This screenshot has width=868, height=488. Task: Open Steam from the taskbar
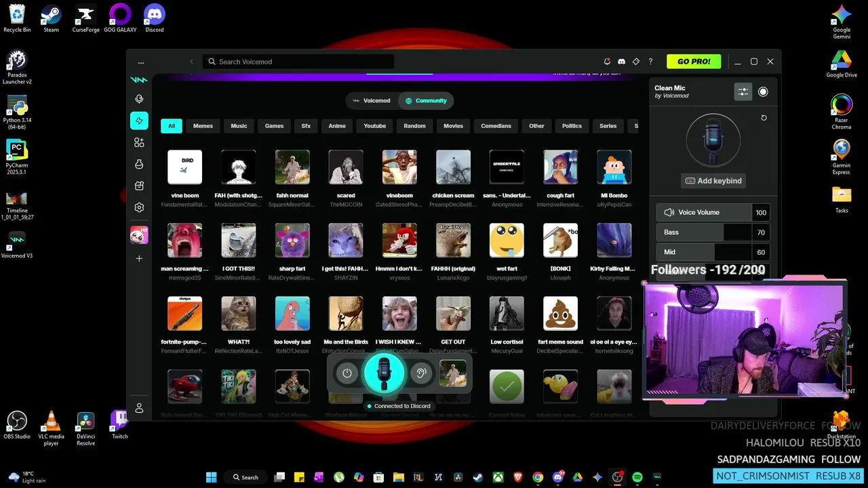tap(478, 477)
